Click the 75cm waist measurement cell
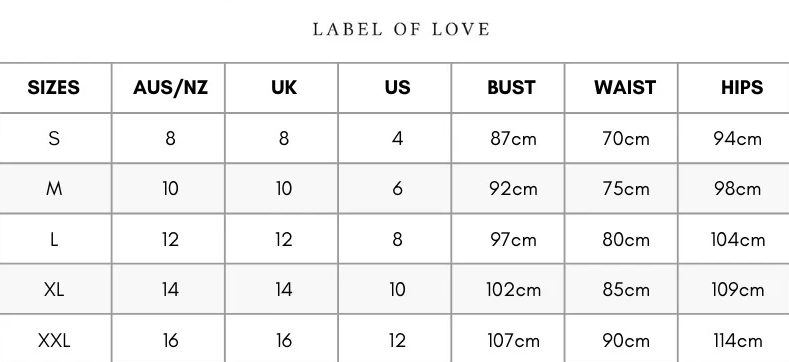 [x=626, y=189]
